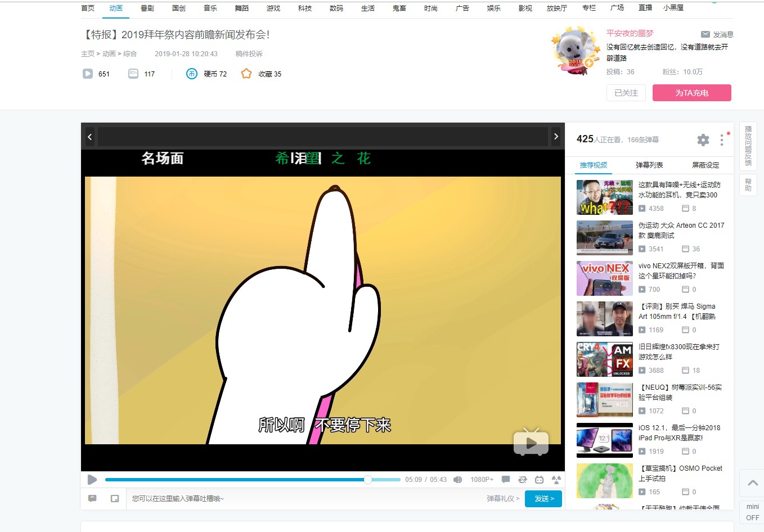Play the video with the play button
Image resolution: width=764 pixels, height=532 pixels.
(92, 479)
